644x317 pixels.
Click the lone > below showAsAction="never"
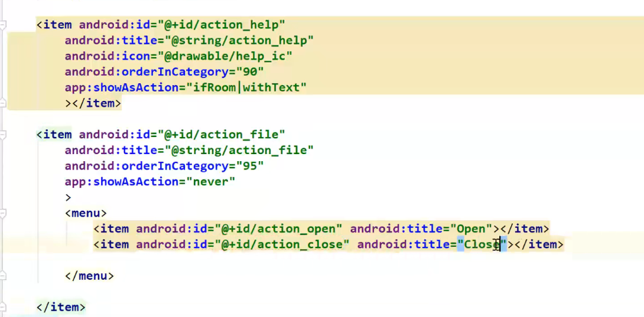coord(68,198)
